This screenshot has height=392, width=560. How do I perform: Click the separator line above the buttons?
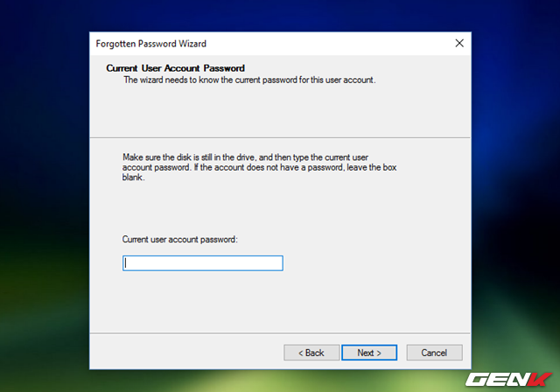[280, 333]
